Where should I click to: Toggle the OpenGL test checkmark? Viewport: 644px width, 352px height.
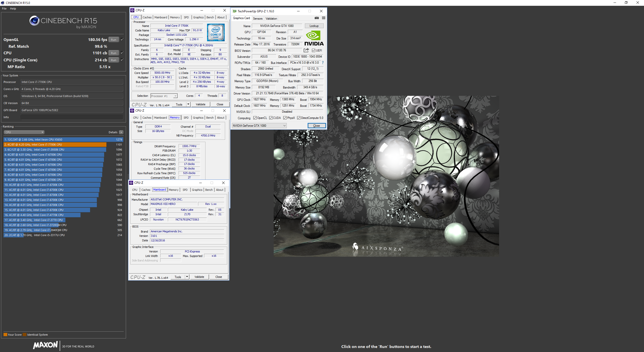122,39
